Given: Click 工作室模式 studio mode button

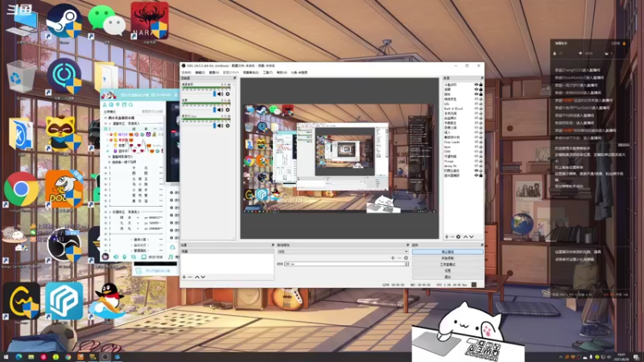Looking at the screenshot, I should tap(448, 265).
